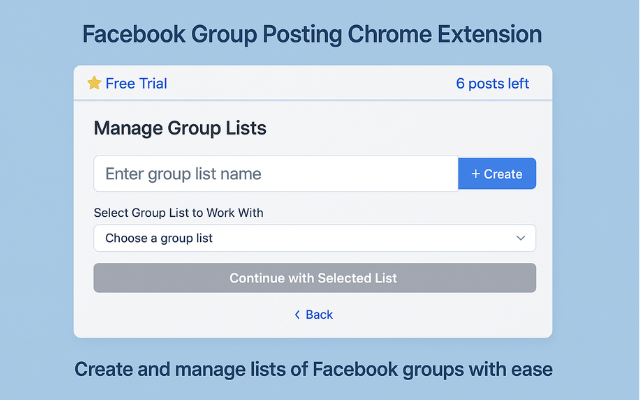
Task: Click the Create and manage lists caption
Action: pos(313,369)
